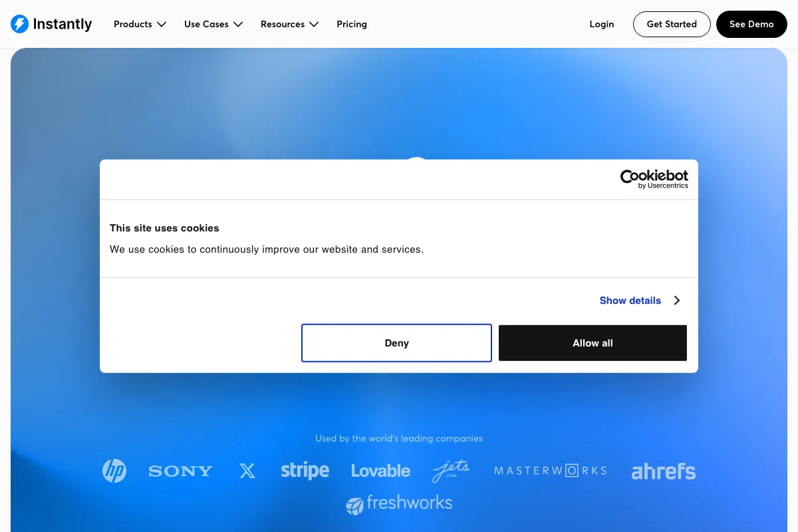Click the Jets.com logo

point(451,471)
